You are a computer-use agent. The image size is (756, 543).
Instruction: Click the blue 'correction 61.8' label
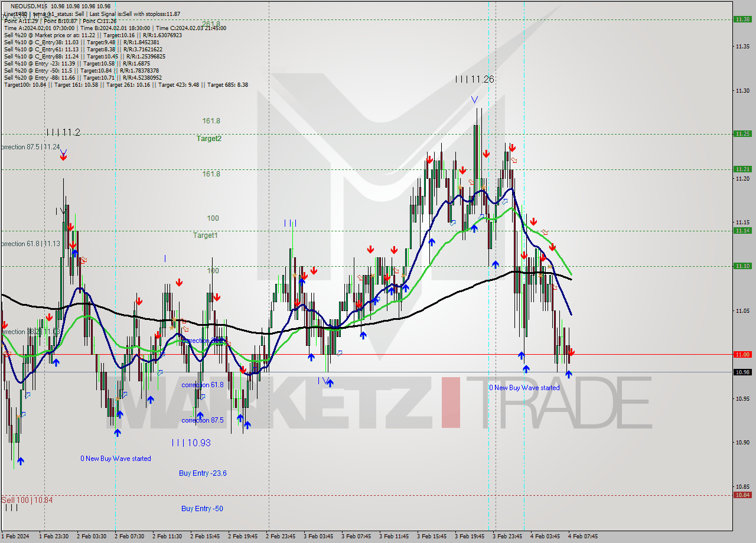(203, 384)
